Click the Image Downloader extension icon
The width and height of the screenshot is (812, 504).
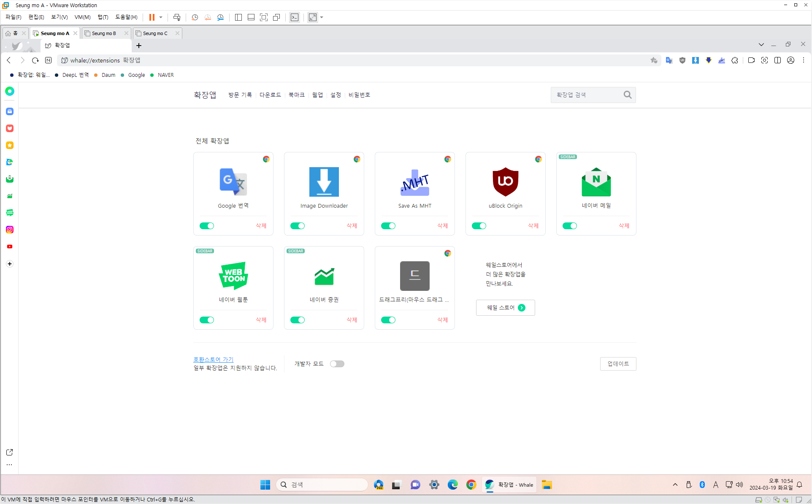[324, 182]
